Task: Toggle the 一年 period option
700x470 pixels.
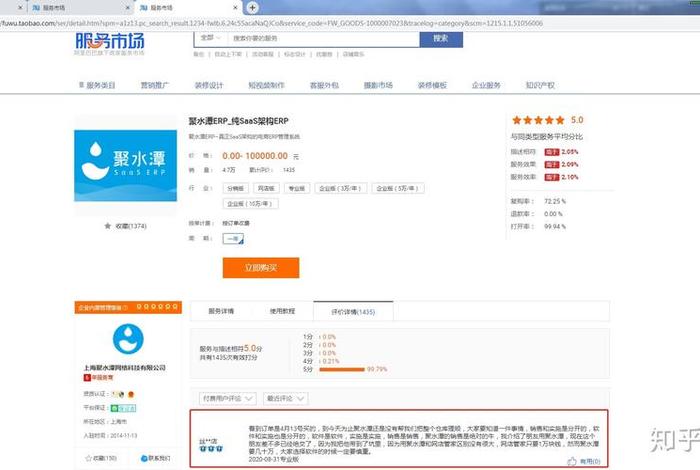Action: (x=233, y=239)
